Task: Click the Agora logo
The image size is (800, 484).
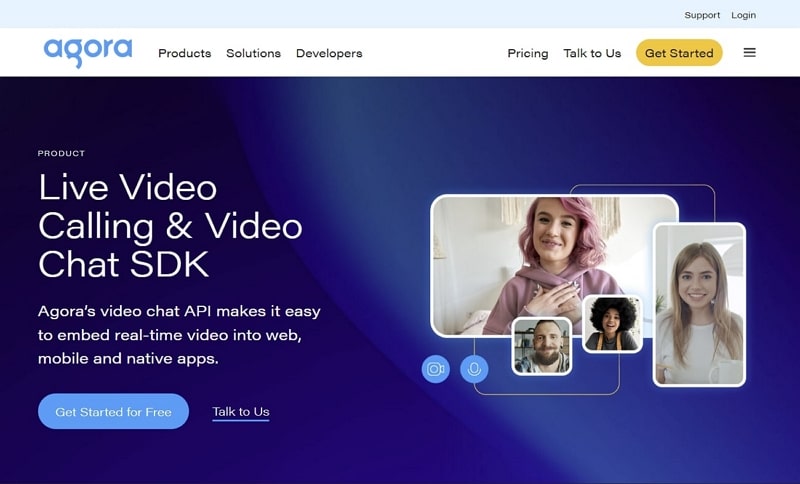Action: 88,53
